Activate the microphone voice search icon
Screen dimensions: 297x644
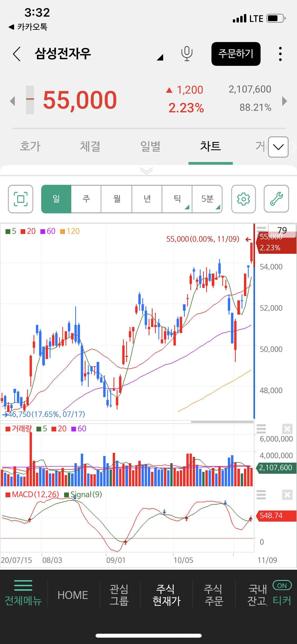coord(187,54)
